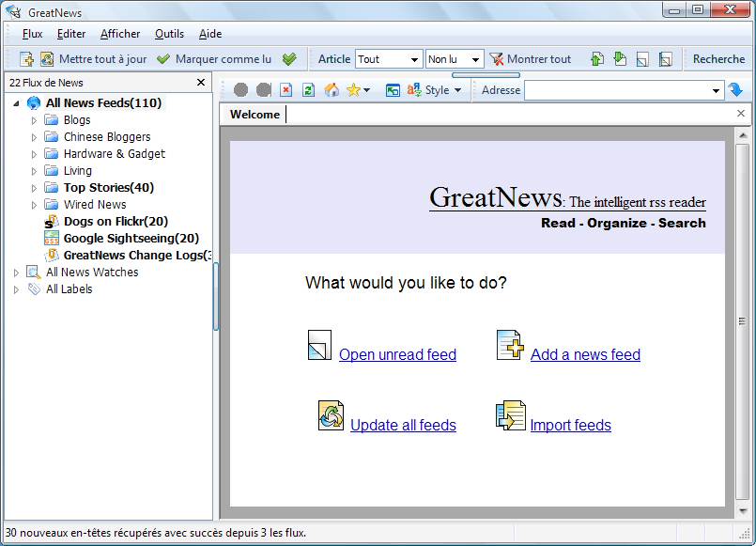This screenshot has height=546, width=756.
Task: Open the Editer menu
Action: point(71,34)
